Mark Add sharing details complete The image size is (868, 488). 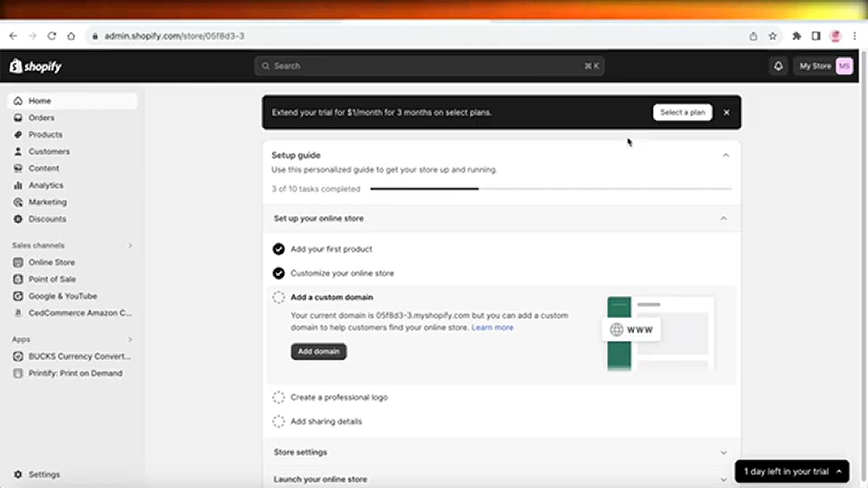click(278, 422)
